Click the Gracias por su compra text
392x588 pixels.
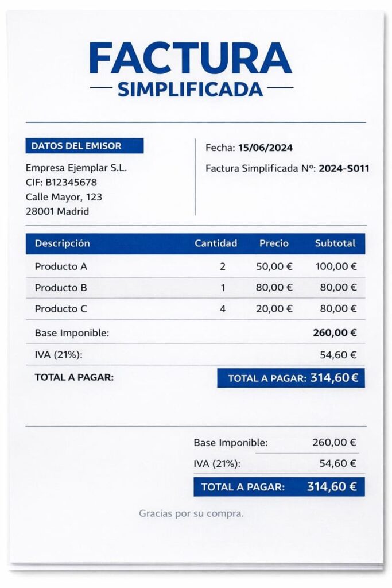(191, 513)
